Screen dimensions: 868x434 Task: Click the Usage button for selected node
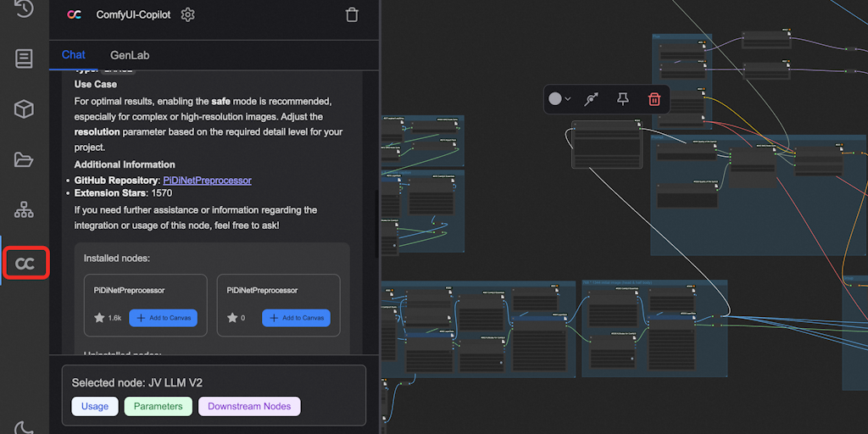coord(95,407)
